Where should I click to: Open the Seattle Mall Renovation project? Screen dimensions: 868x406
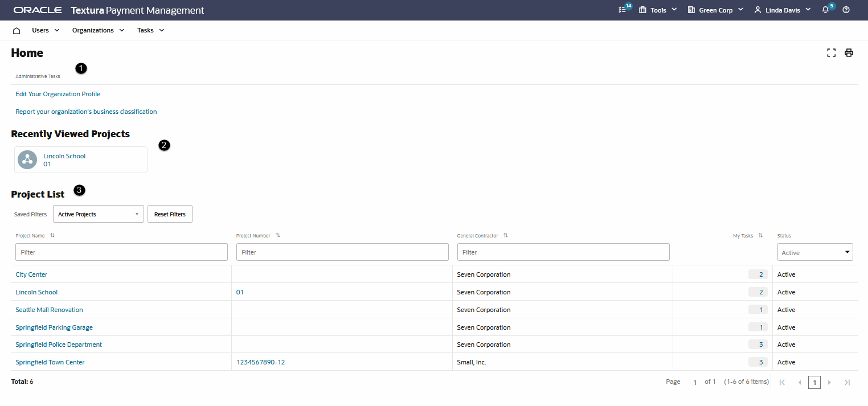click(x=49, y=310)
